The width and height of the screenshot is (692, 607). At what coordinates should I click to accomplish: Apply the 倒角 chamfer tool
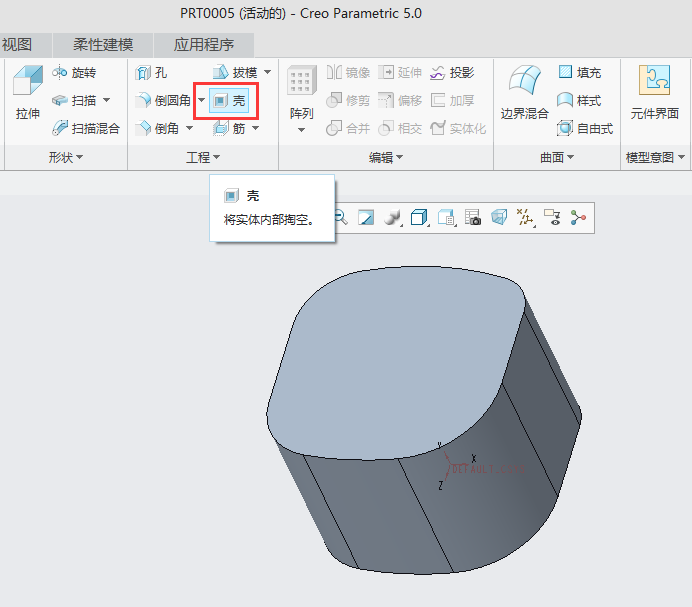click(157, 128)
